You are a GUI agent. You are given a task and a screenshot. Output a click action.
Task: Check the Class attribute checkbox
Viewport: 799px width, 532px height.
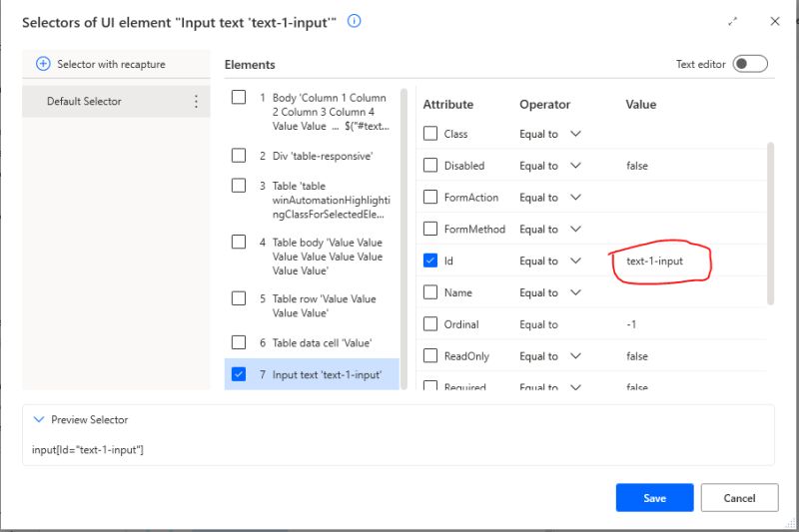[x=430, y=134]
